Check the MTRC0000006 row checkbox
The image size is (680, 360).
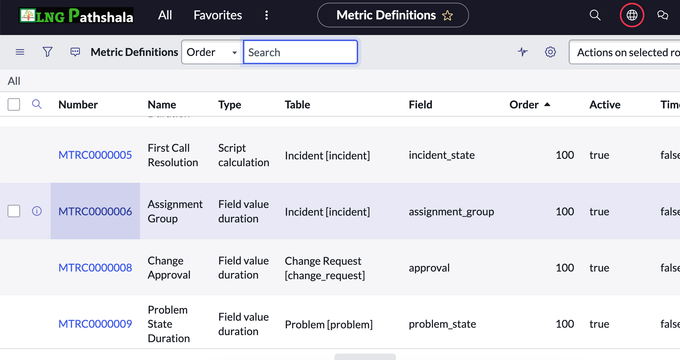tap(14, 211)
